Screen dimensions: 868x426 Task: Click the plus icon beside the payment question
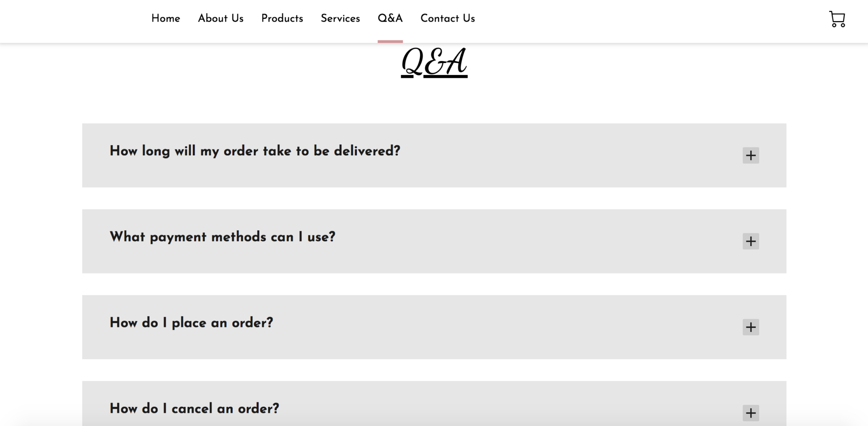point(751,241)
